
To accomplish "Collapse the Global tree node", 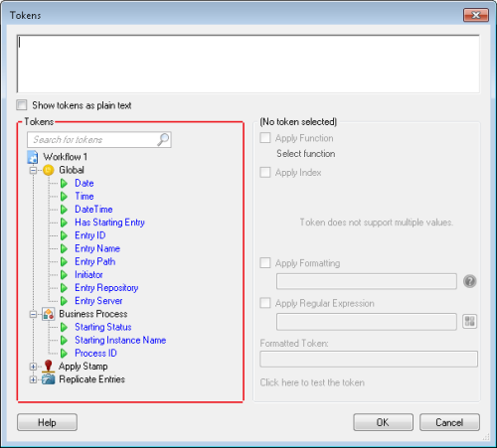I will click(33, 171).
